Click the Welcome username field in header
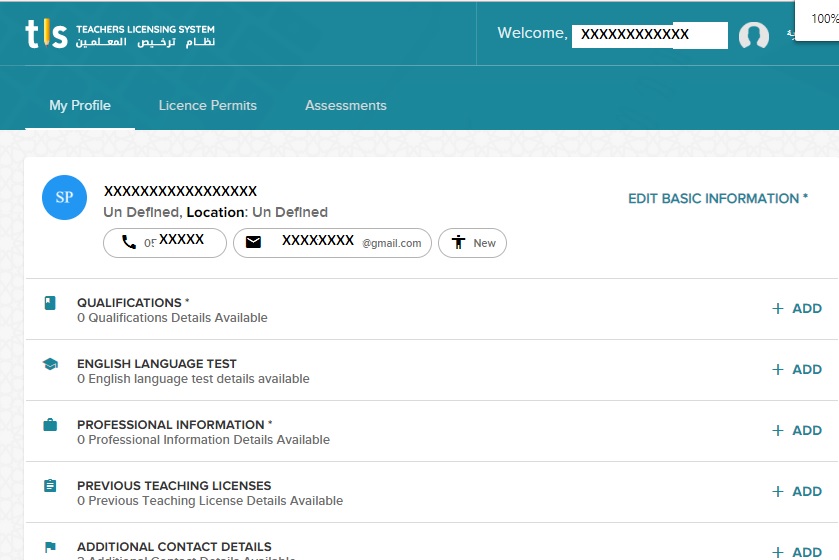This screenshot has width=839, height=560. click(650, 35)
